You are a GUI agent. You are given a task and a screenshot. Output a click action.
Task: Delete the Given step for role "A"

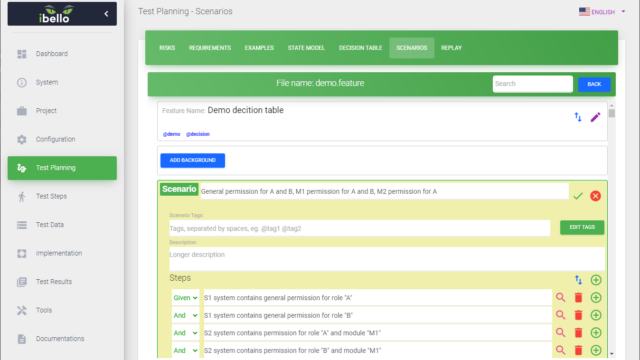click(578, 298)
